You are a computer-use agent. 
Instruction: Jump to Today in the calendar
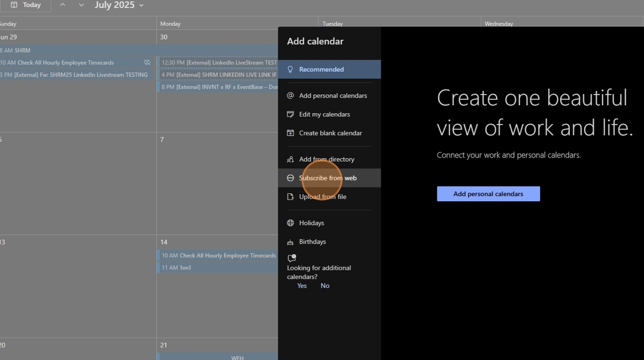(x=26, y=5)
